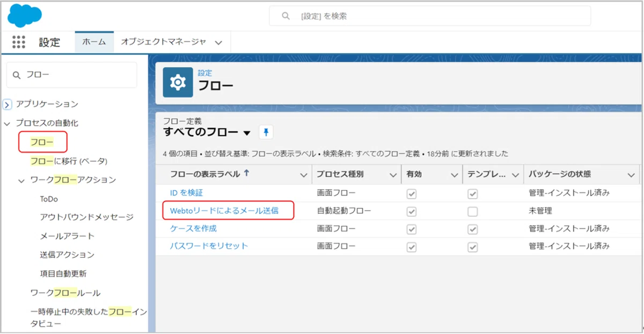The width and height of the screenshot is (644, 334).
Task: Click the gear icon beside フロー title
Action: (x=178, y=82)
